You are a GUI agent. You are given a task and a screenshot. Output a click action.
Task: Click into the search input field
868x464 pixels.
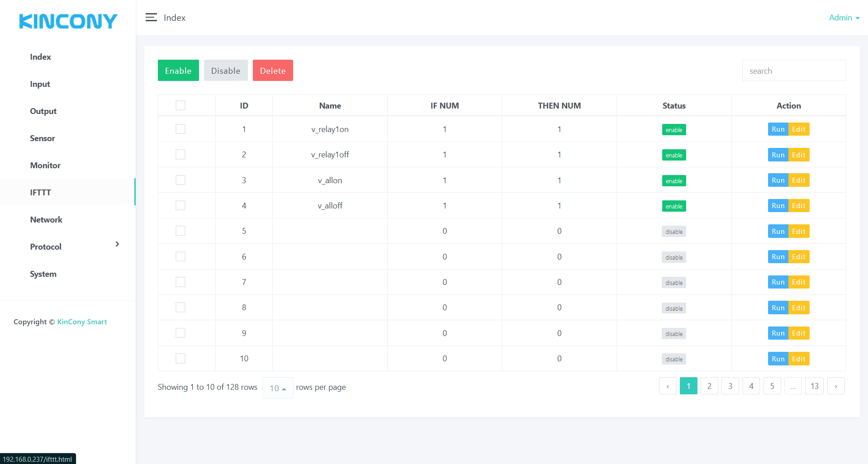[794, 71]
